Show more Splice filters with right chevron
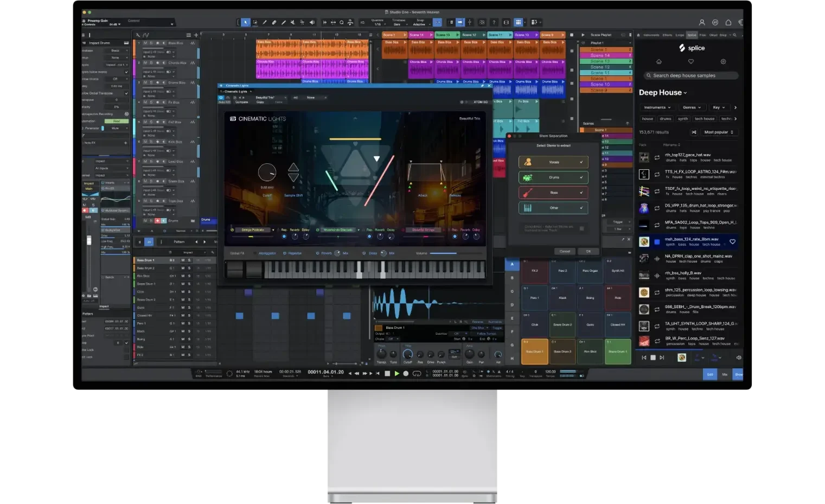 pyautogui.click(x=736, y=107)
